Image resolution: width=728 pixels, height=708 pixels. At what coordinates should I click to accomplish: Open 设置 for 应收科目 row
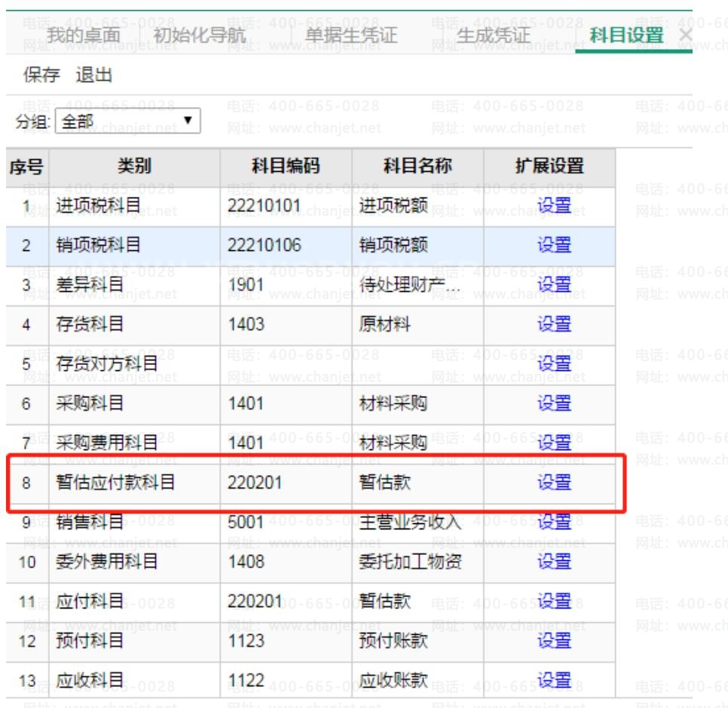pyautogui.click(x=554, y=680)
